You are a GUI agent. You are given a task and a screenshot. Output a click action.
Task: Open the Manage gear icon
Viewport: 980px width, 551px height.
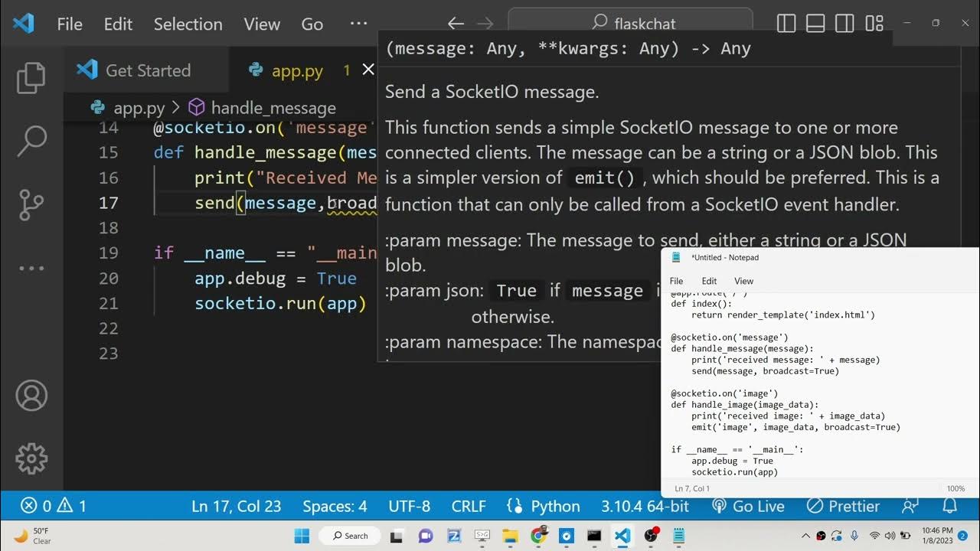[x=31, y=458]
